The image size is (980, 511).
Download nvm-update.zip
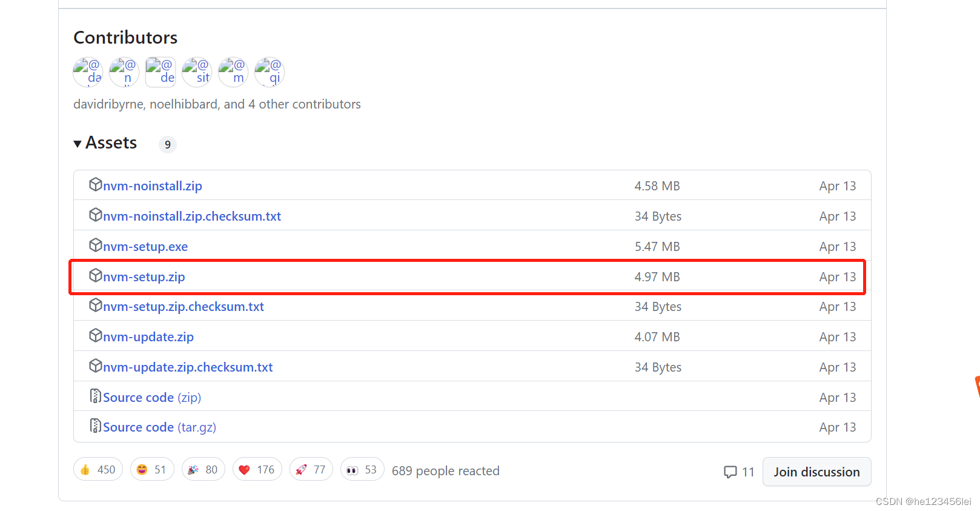pyautogui.click(x=148, y=337)
